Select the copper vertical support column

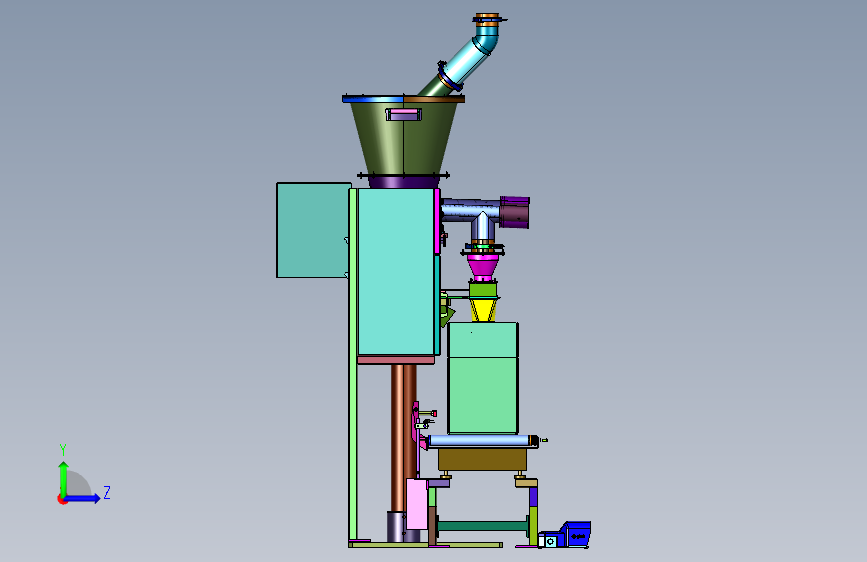404,437
